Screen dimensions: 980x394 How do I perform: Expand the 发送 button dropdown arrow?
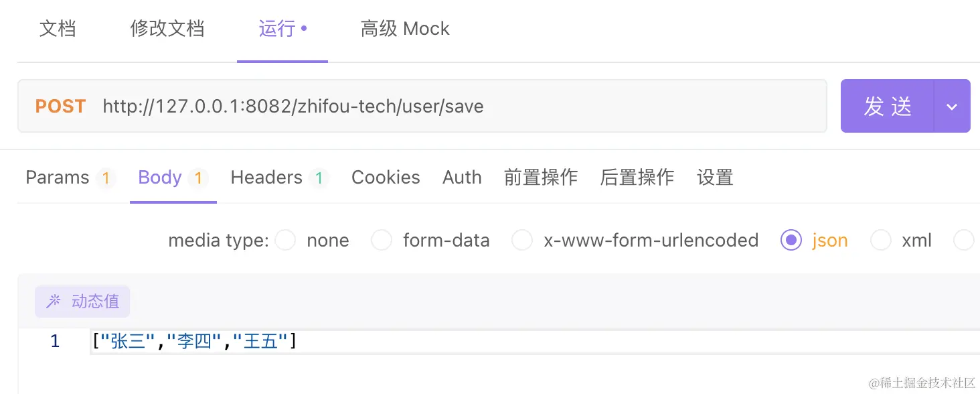952,106
